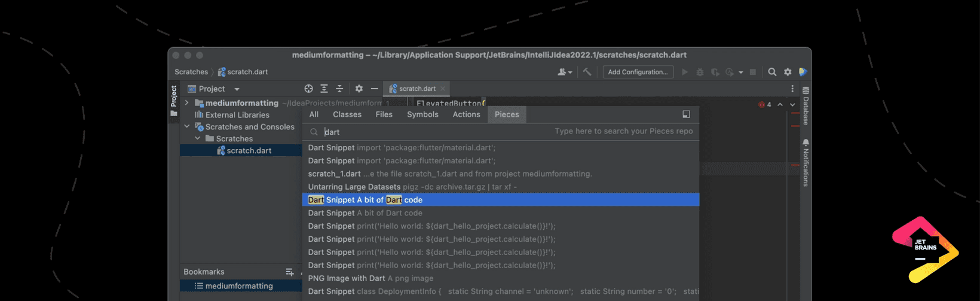Open IDE settings gear in top toolbar
Screen dimensions: 980x301
pos(788,72)
